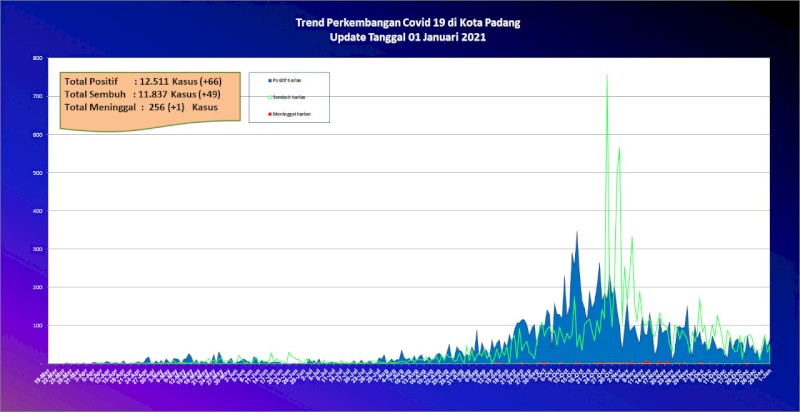Click the 19-Mar date label on x-axis
Image resolution: width=800 pixels, height=412 pixels.
tap(42, 374)
